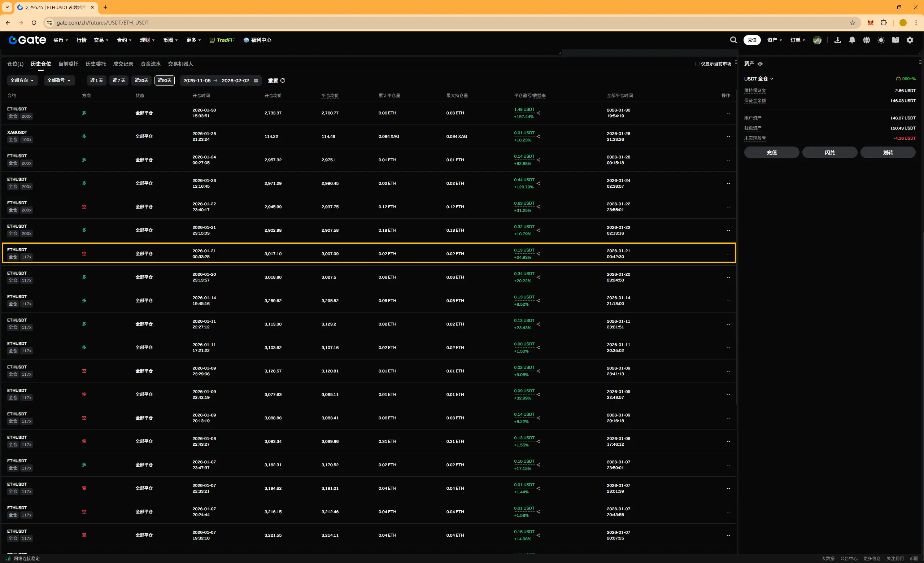Viewport: 924px width, 563px height.
Task: Open the settings gear icon in header
Action: click(910, 40)
